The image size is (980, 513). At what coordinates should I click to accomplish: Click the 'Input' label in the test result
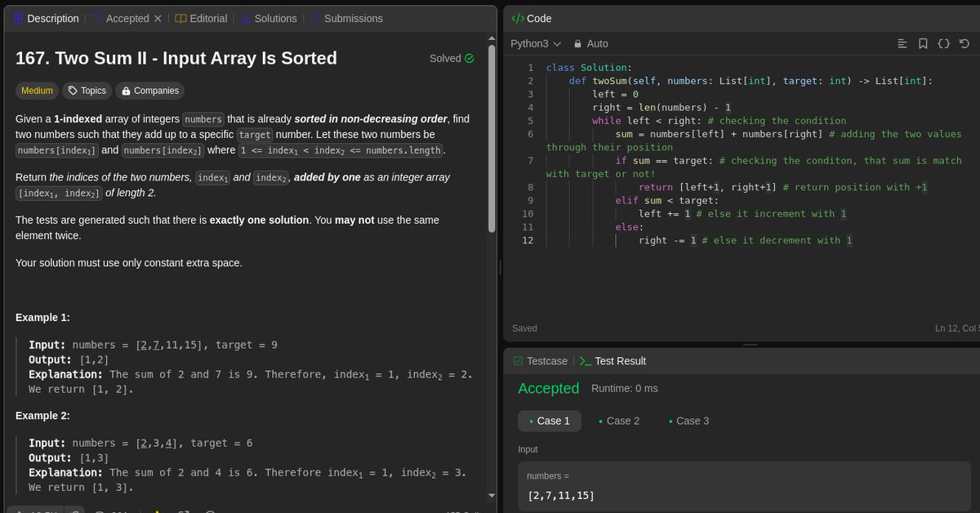528,449
